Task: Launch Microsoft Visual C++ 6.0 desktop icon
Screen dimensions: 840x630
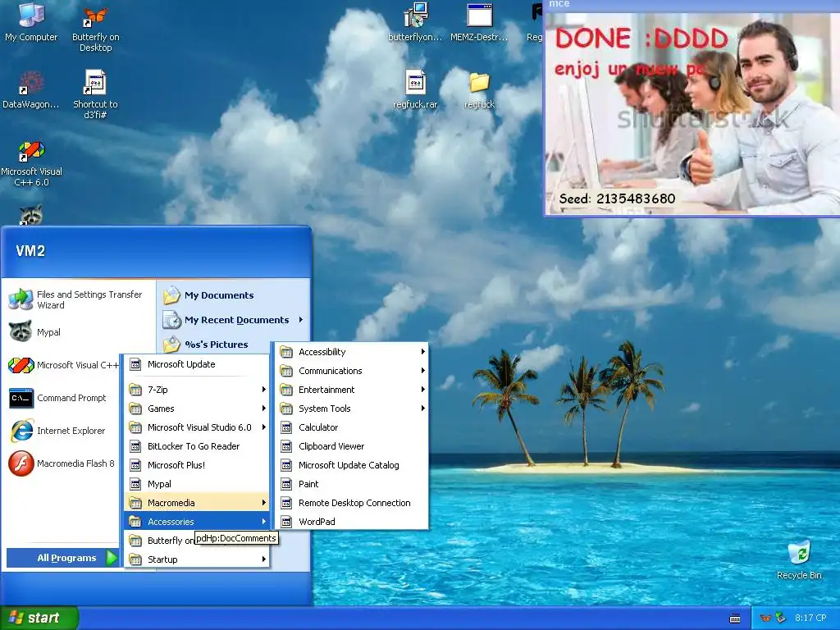Action: 31,163
